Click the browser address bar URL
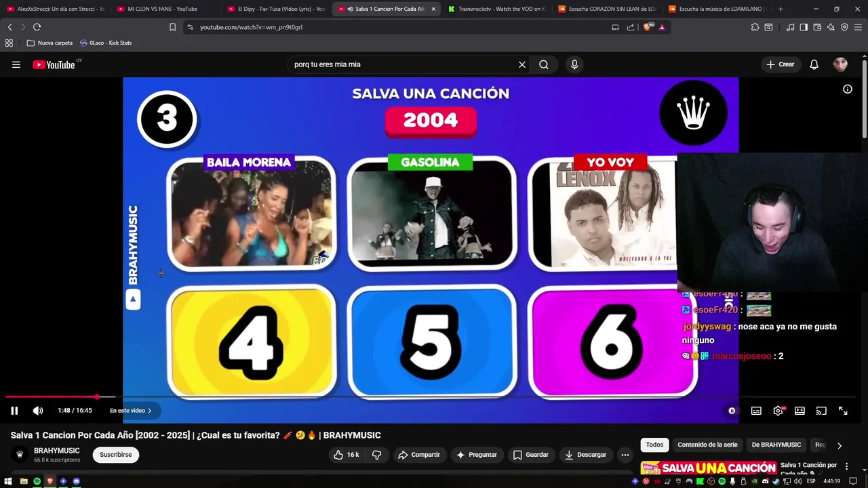 [x=251, y=27]
